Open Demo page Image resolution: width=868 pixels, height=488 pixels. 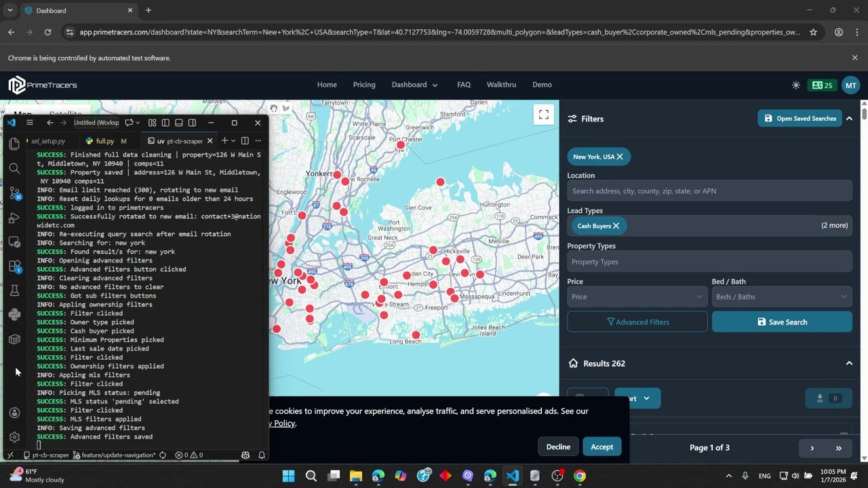(542, 85)
